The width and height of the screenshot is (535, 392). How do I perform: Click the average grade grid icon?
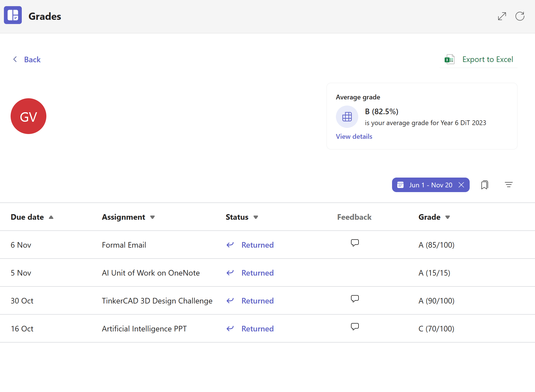(x=347, y=117)
